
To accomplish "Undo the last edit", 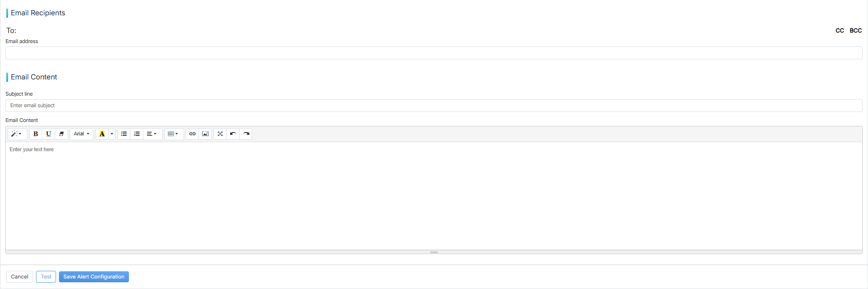I will click(233, 134).
